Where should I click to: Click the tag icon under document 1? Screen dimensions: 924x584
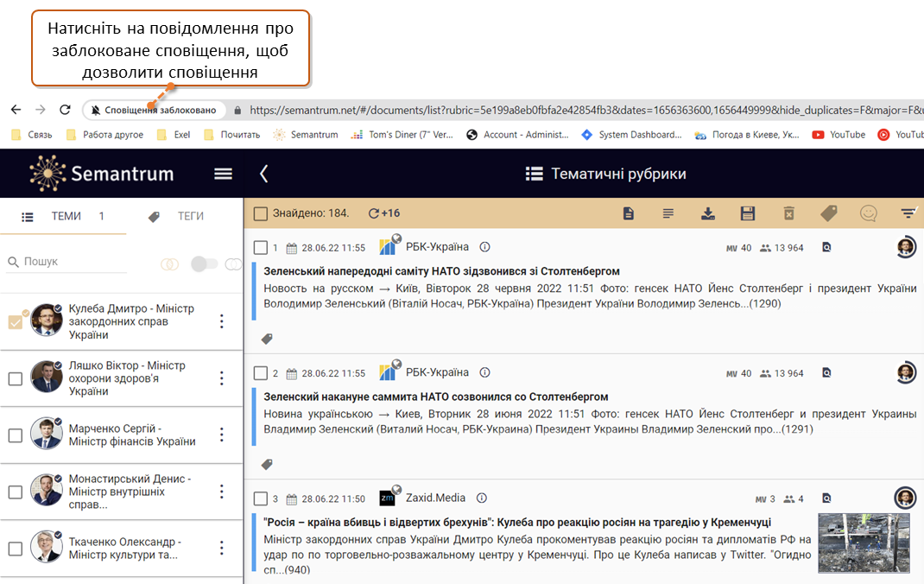click(x=267, y=339)
